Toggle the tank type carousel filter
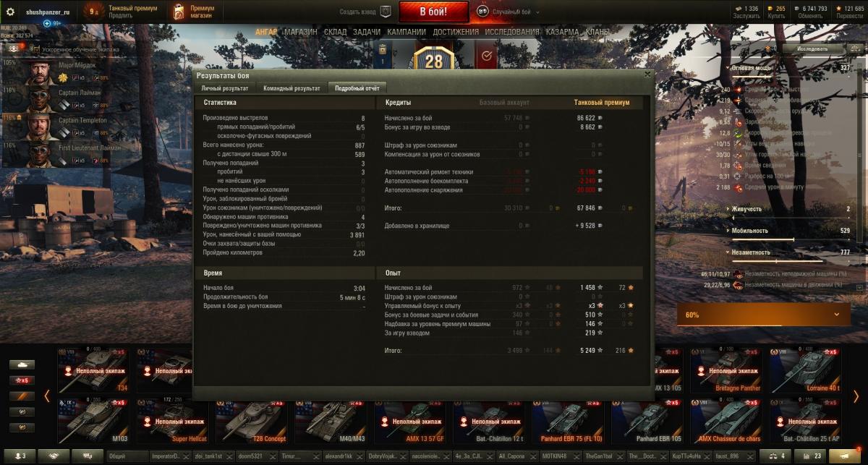 click(x=22, y=364)
